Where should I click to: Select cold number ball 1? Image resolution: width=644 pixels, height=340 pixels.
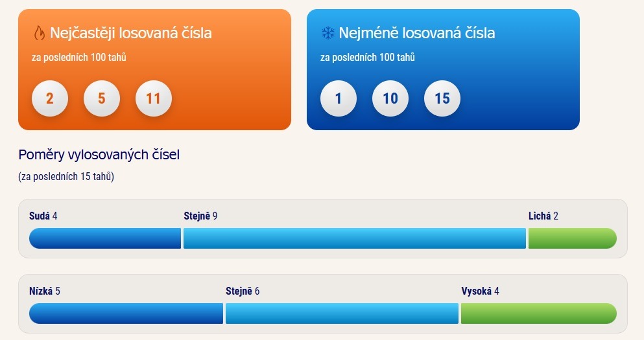pyautogui.click(x=339, y=98)
